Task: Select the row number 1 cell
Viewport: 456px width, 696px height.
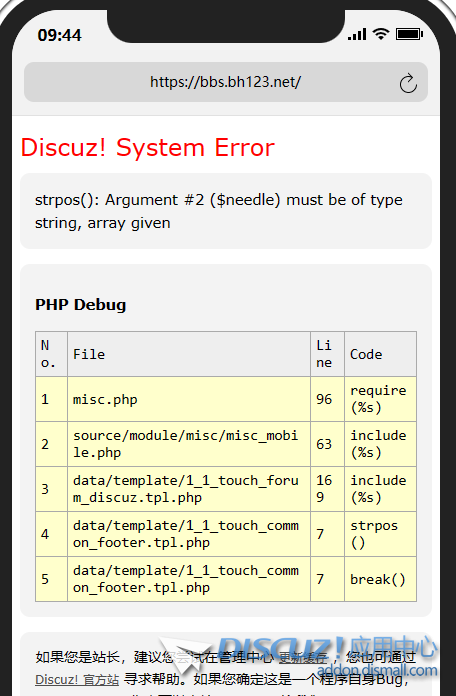Action: tap(52, 399)
